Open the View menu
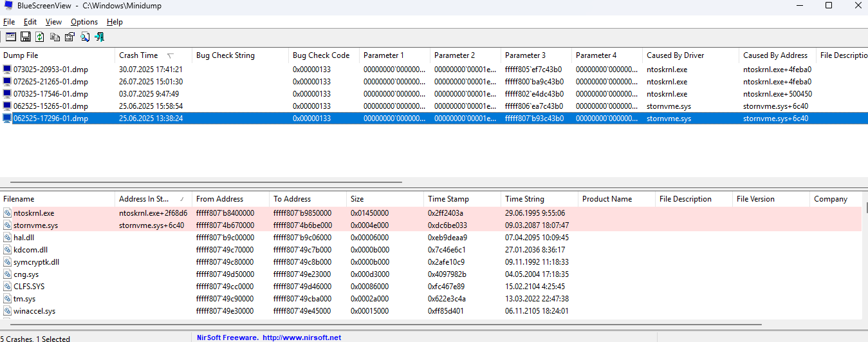The width and height of the screenshot is (868, 342). click(53, 22)
